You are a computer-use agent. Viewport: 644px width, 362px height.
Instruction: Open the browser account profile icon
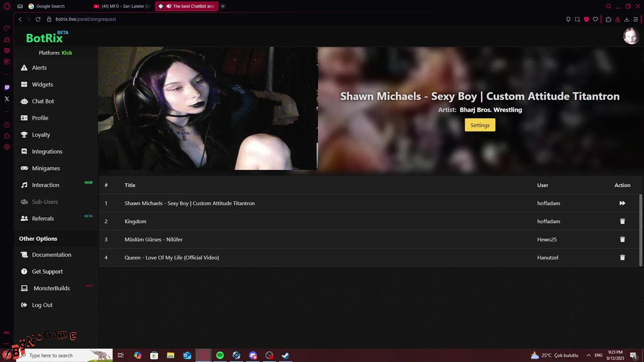617,19
